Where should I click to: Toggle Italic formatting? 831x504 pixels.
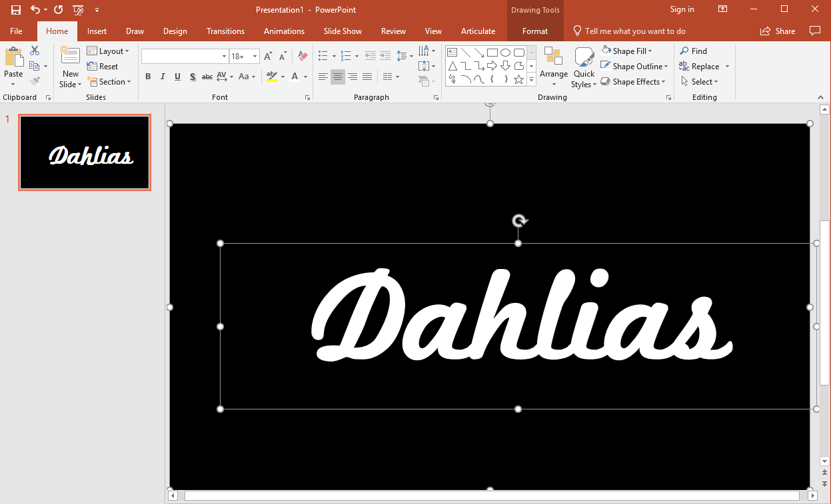(163, 77)
